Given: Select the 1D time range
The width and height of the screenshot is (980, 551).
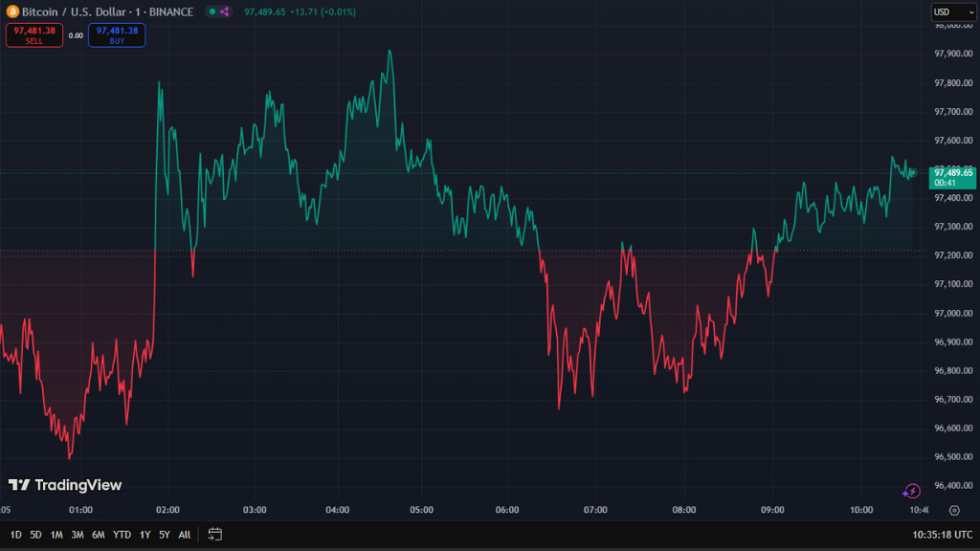Looking at the screenshot, I should tap(15, 534).
